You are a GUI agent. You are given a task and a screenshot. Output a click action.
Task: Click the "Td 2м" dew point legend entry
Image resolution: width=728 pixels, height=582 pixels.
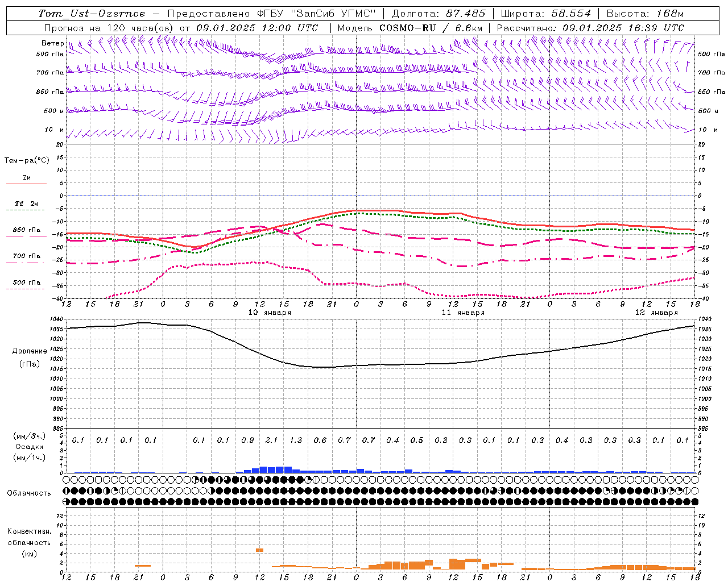(27, 203)
